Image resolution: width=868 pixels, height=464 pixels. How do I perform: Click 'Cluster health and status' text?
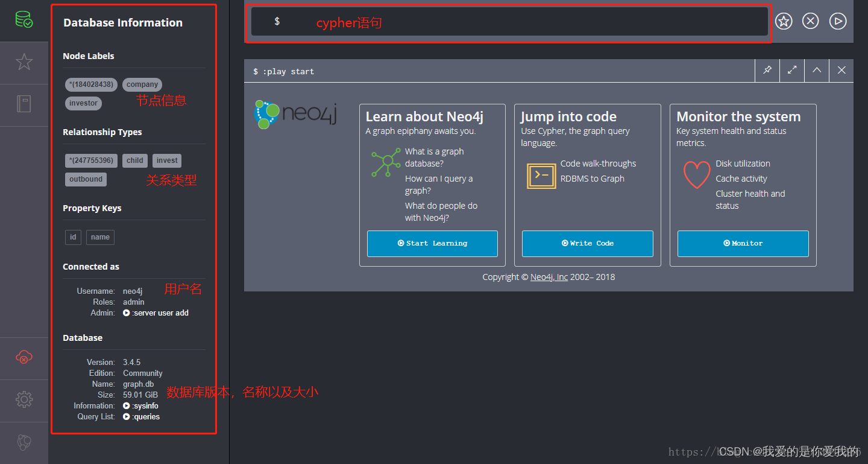click(x=750, y=200)
